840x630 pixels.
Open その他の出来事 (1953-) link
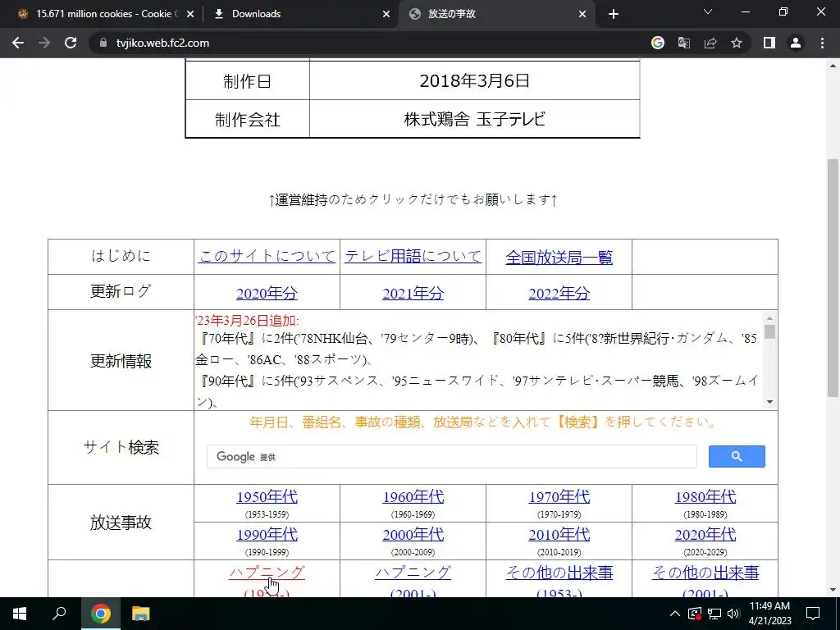pos(559,573)
